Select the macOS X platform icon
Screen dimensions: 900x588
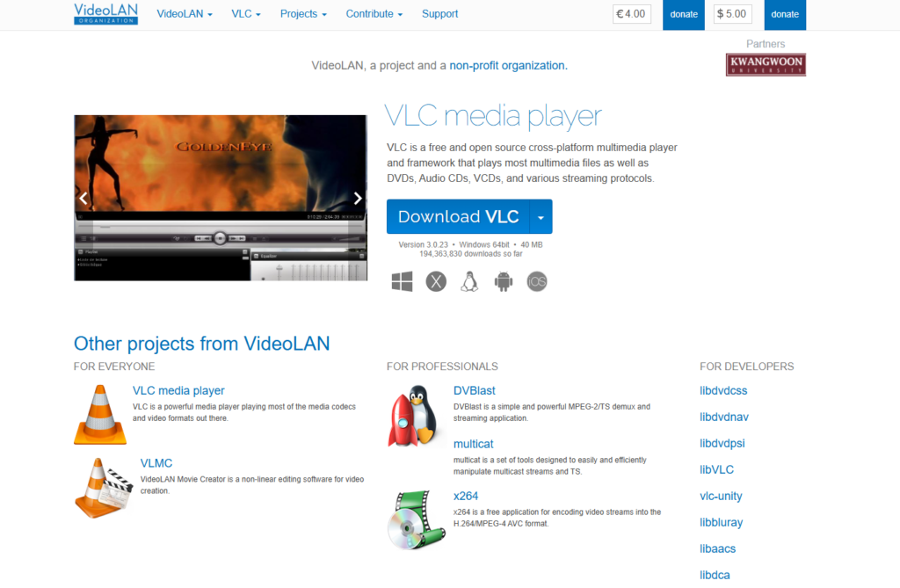436,281
